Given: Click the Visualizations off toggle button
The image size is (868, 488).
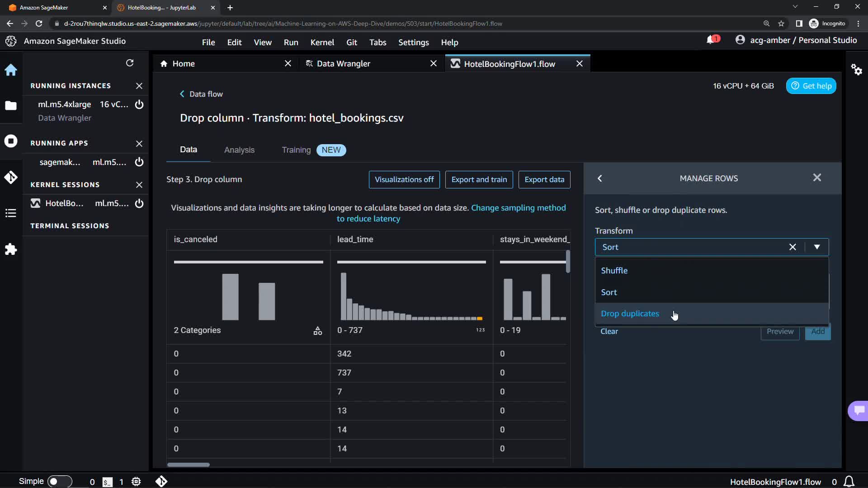Looking at the screenshot, I should point(404,179).
